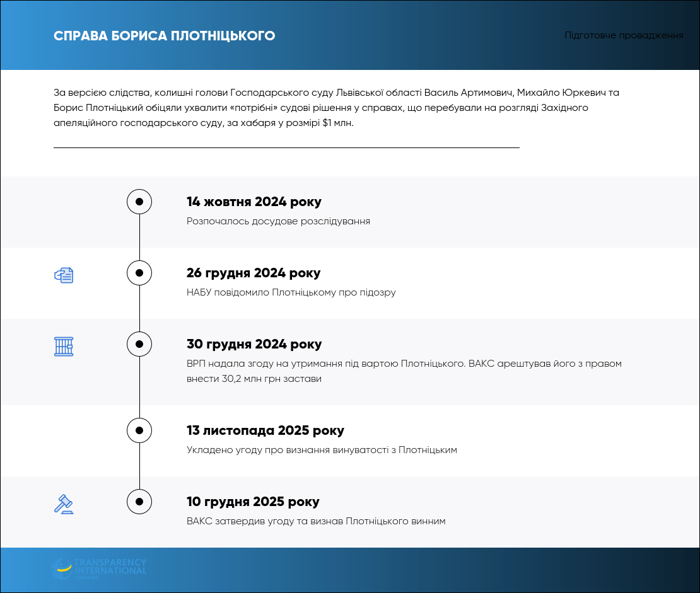Select the 30 грудня 2024 timeline marker

click(x=139, y=344)
